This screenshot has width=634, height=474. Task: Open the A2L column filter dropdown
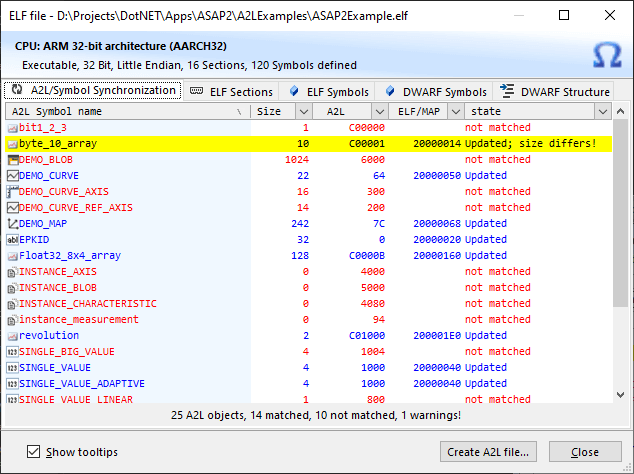pyautogui.click(x=379, y=112)
